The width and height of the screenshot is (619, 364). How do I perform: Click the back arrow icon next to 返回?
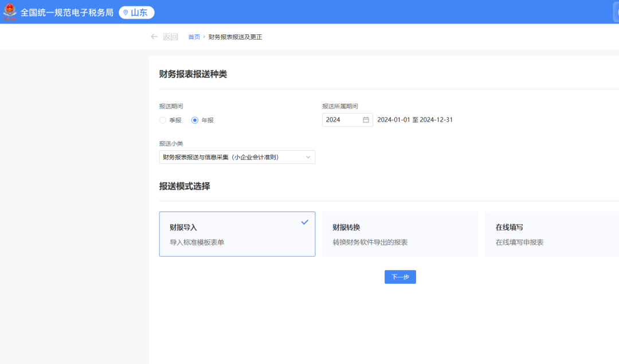pyautogui.click(x=153, y=36)
